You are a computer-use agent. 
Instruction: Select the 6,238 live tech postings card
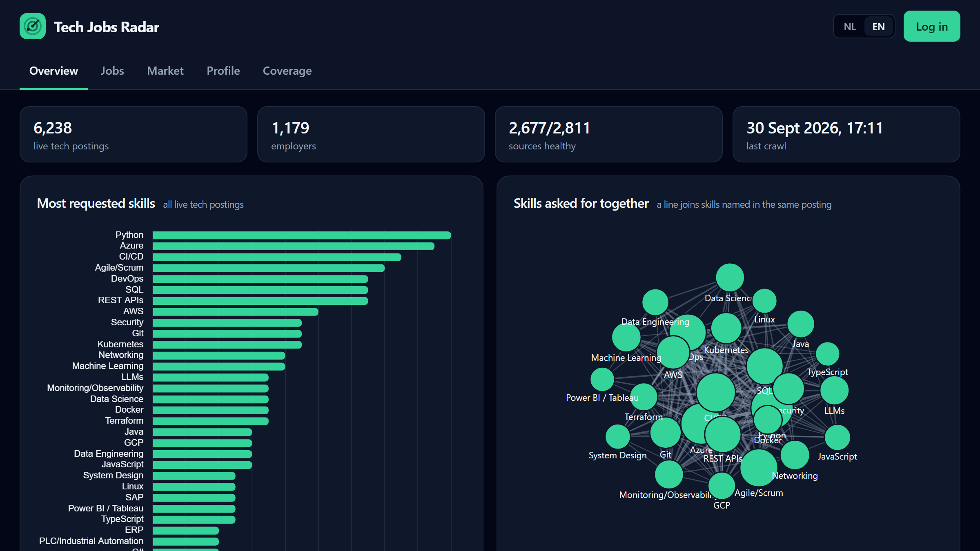134,134
